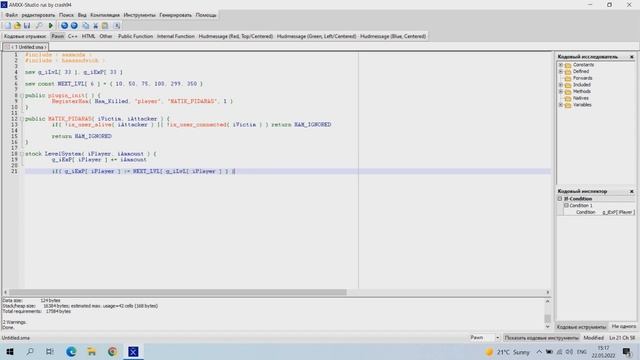Insert Hudmessage (Red, Top/Centered) snippet

[236, 36]
